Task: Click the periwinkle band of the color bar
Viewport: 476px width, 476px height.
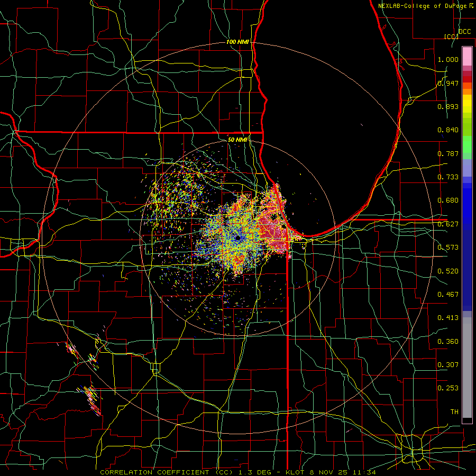Action: [467, 168]
